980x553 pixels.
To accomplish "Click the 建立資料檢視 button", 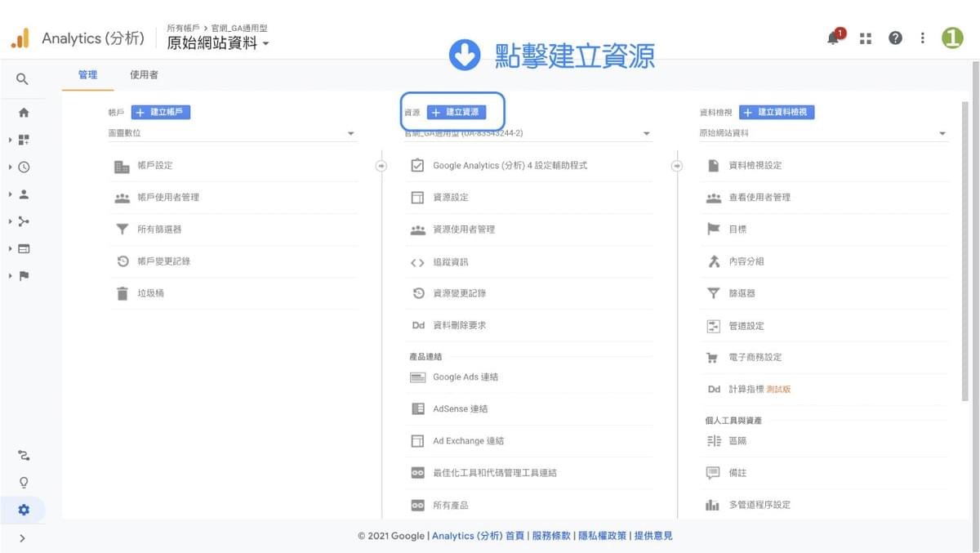I will 777,112.
